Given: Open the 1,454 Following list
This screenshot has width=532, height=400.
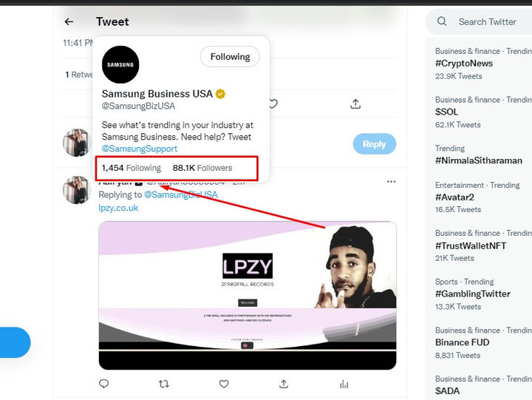Looking at the screenshot, I should coord(132,168).
